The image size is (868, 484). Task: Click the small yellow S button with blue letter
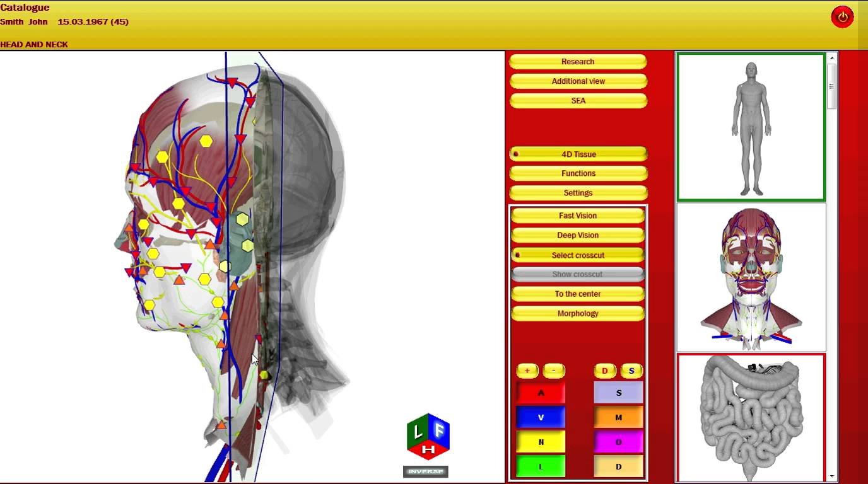[631, 371]
